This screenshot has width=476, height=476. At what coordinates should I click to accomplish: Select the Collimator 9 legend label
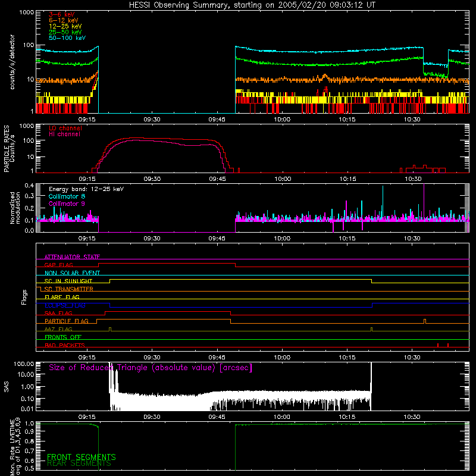[67, 203]
